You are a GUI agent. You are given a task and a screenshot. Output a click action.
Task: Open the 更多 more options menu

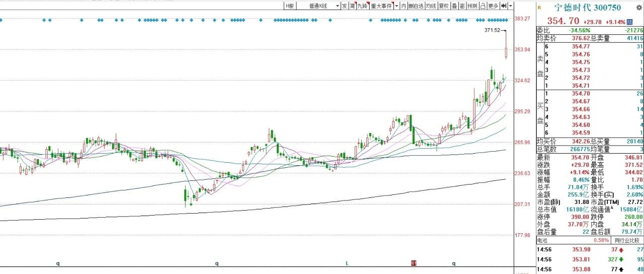point(493,6)
